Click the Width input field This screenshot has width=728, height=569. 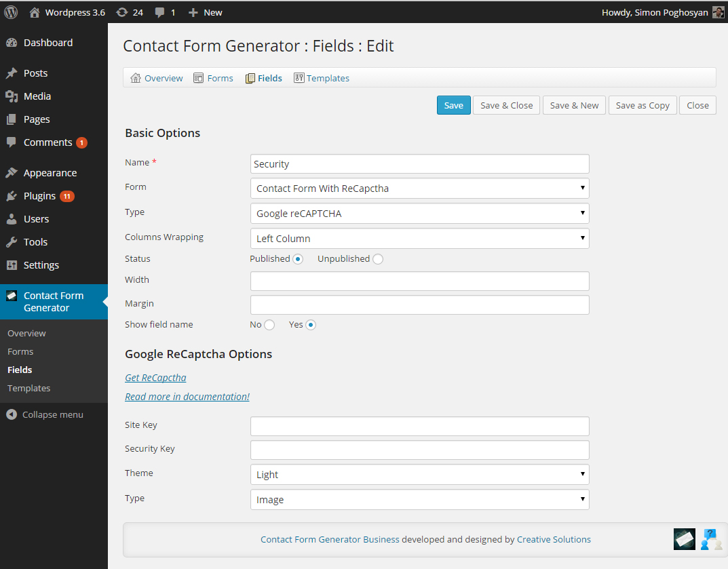tap(420, 281)
